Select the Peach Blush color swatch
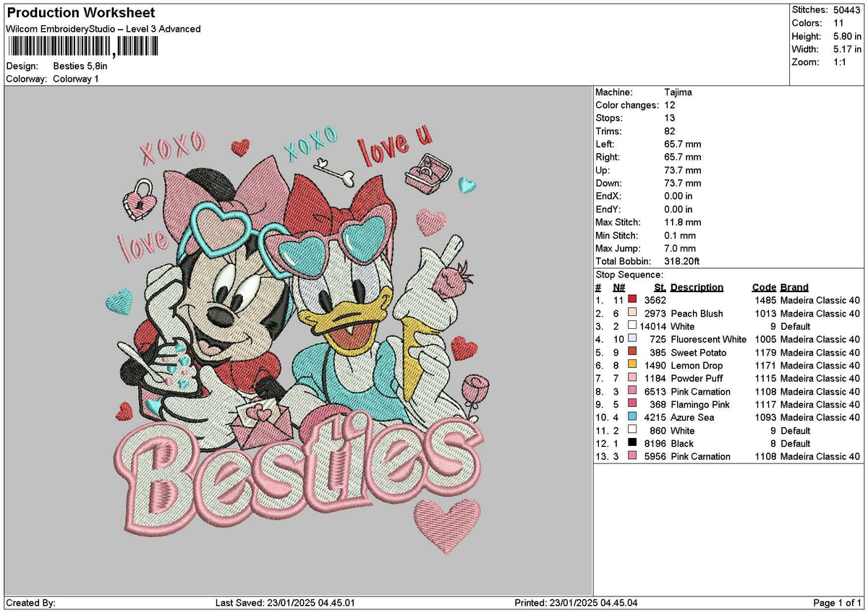The image size is (868, 613). click(632, 312)
